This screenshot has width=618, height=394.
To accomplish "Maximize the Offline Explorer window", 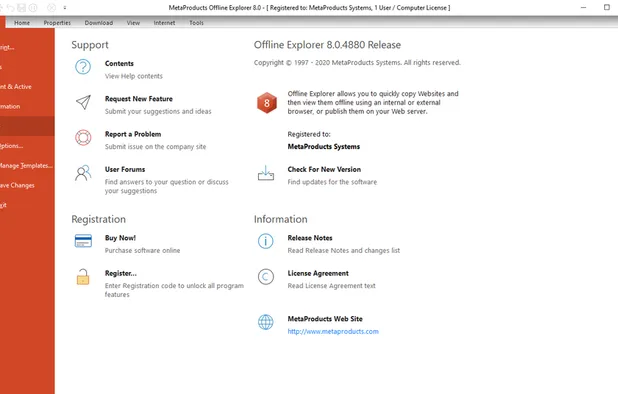I will point(607,7).
